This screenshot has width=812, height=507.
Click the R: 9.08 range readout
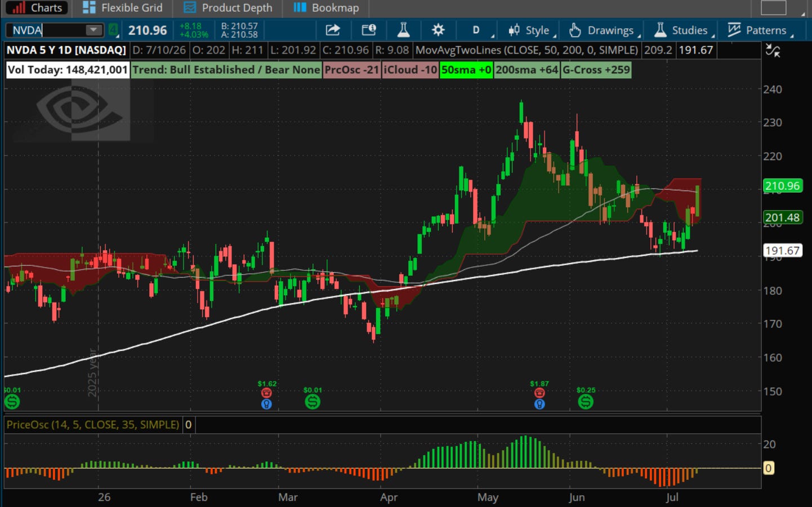pos(392,50)
